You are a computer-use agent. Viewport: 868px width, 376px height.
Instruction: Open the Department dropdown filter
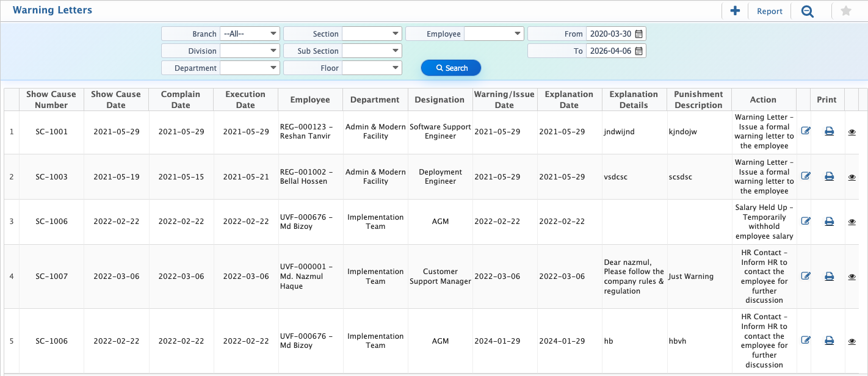pyautogui.click(x=250, y=68)
